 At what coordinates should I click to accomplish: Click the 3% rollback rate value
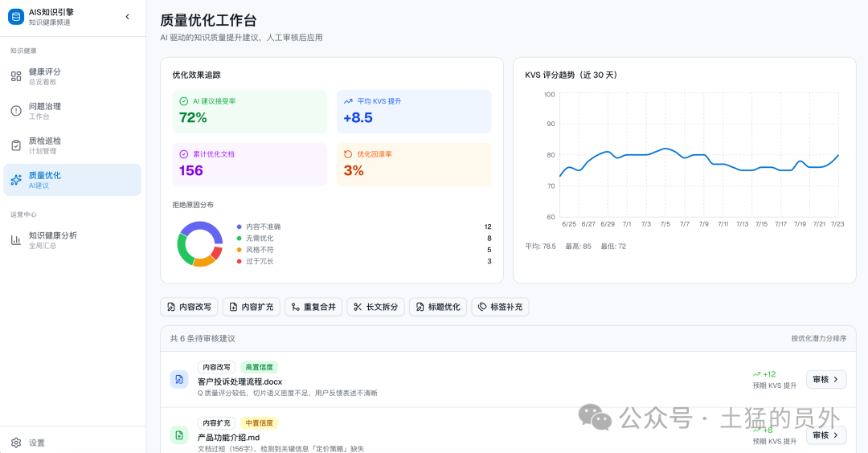(x=353, y=170)
